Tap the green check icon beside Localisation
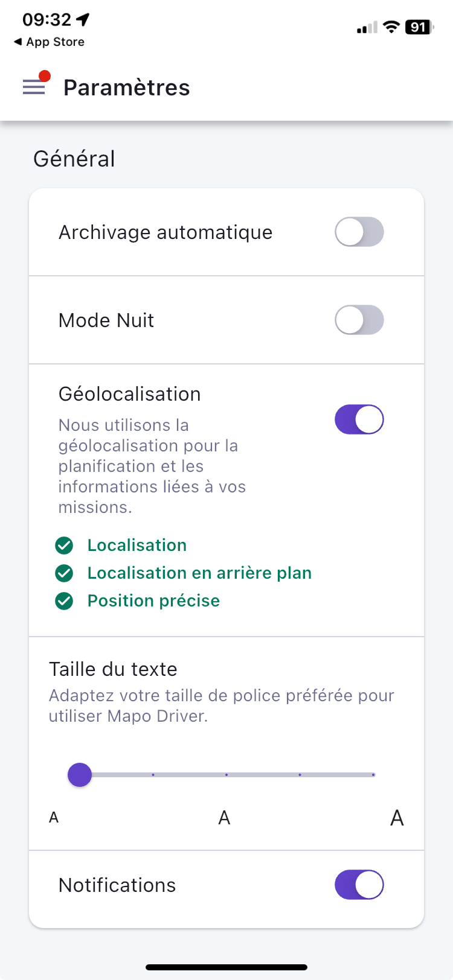453x980 pixels. [x=64, y=546]
